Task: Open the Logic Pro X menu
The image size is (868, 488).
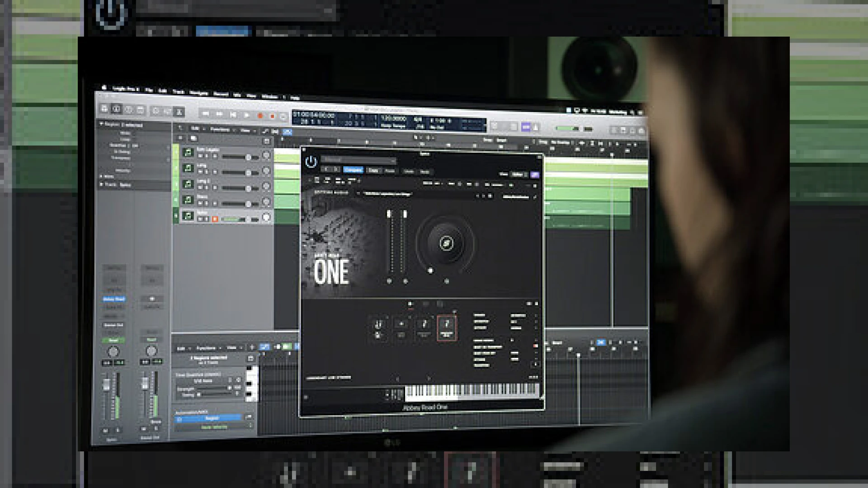Action: coord(126,89)
